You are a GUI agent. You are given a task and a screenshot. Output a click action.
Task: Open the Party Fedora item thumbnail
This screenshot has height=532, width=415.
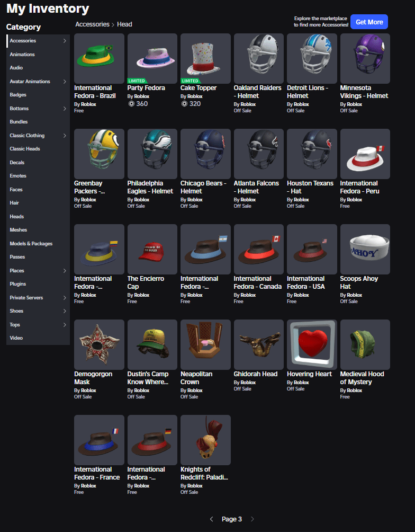click(152, 58)
